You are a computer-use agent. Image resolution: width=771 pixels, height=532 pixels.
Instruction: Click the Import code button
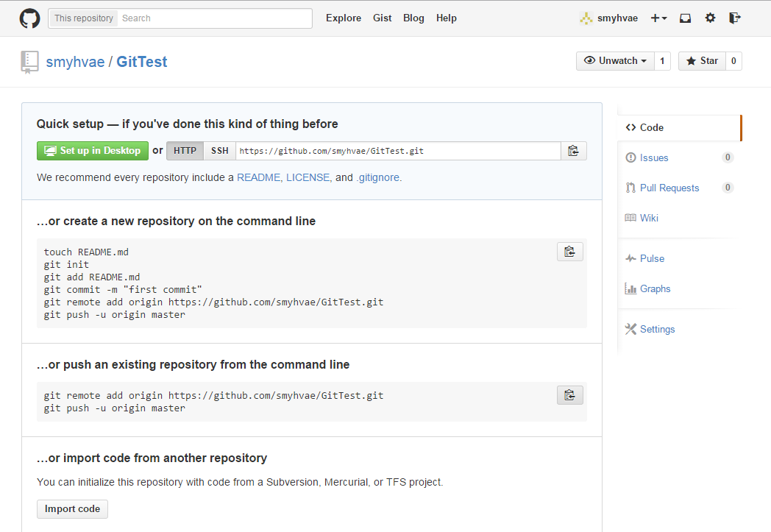72,509
